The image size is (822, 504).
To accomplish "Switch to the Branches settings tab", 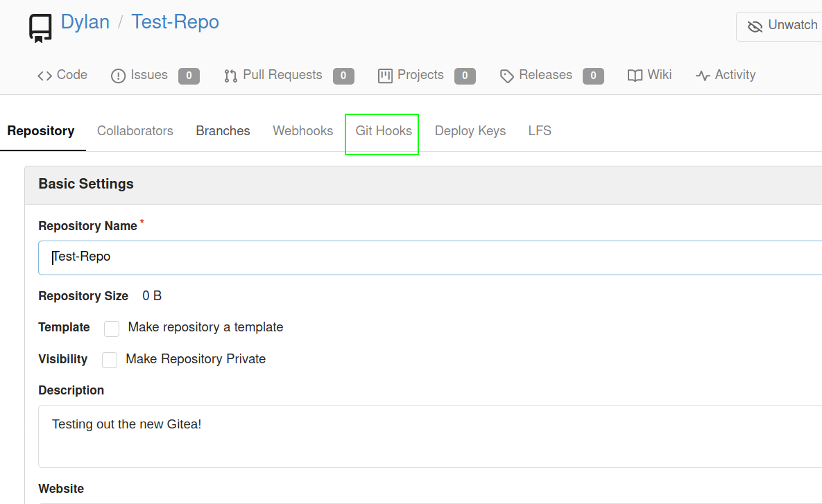I will click(223, 131).
